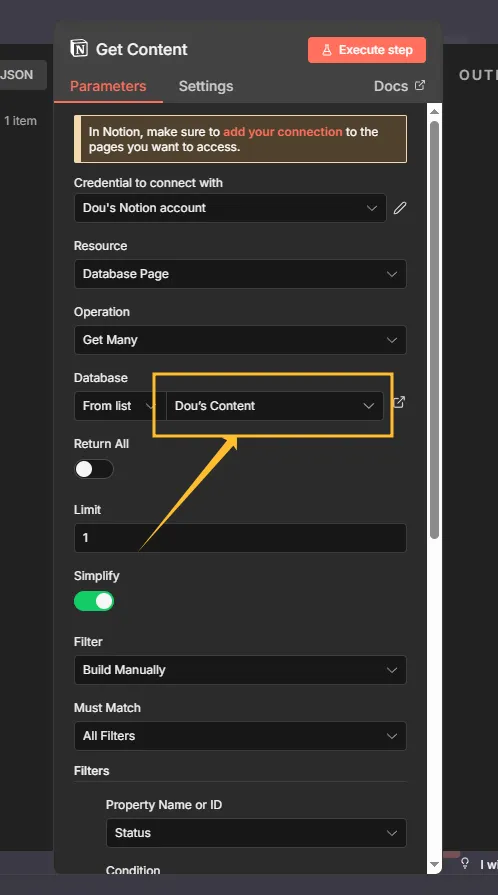Open the Resource dropdown showing Database Page
This screenshot has height=895, width=498.
[x=240, y=274]
